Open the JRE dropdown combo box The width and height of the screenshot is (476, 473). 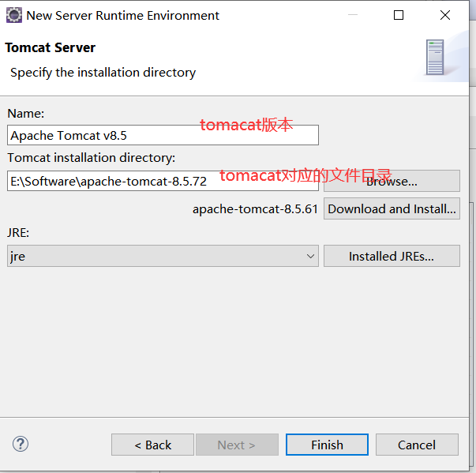tap(163, 256)
